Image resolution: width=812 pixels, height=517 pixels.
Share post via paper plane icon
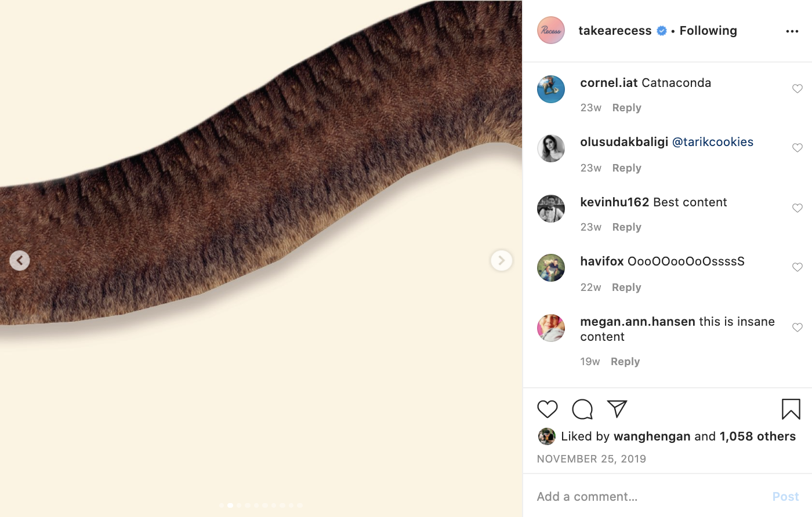click(x=617, y=409)
